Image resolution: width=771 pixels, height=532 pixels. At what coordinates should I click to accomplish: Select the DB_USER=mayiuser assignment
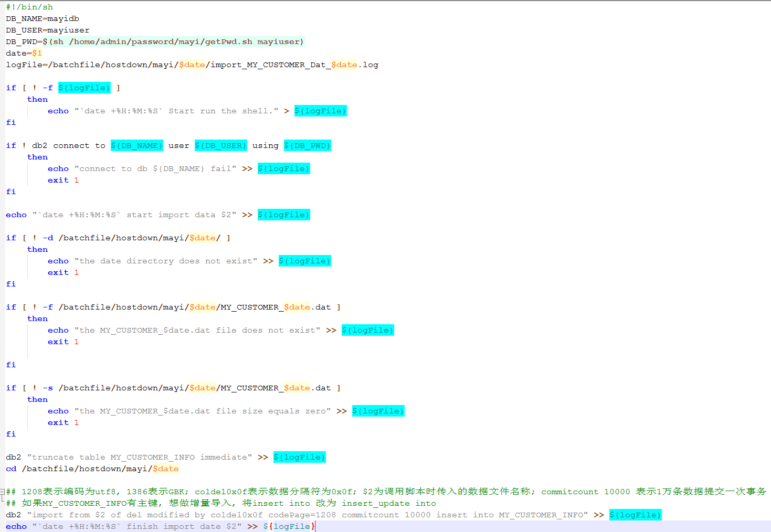coord(48,30)
